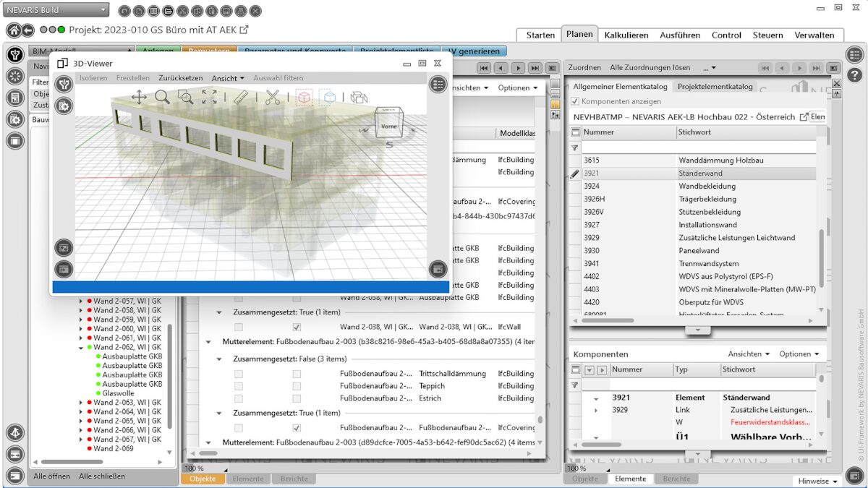Open the list panel icon at 3D-Viewer top right

pyautogui.click(x=438, y=85)
